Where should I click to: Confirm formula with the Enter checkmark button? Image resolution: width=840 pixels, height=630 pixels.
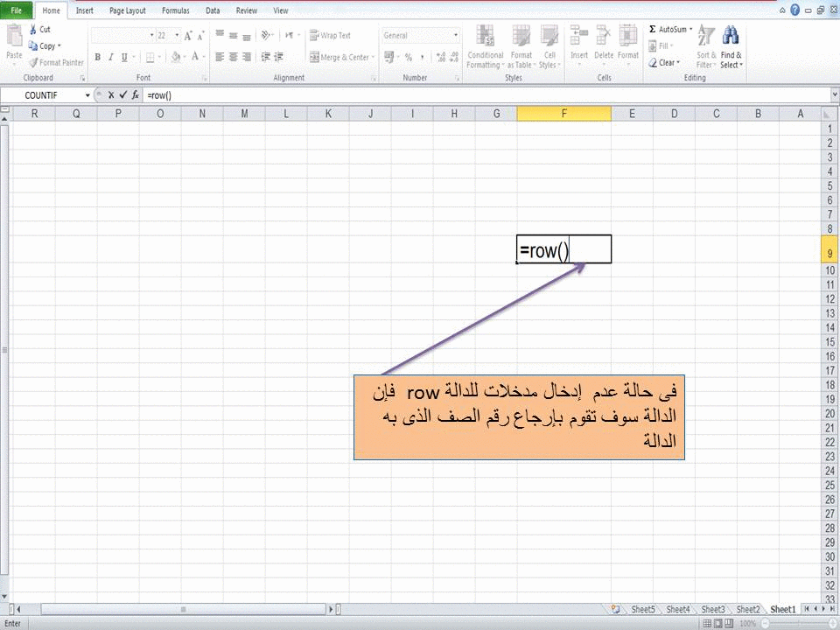point(122,94)
